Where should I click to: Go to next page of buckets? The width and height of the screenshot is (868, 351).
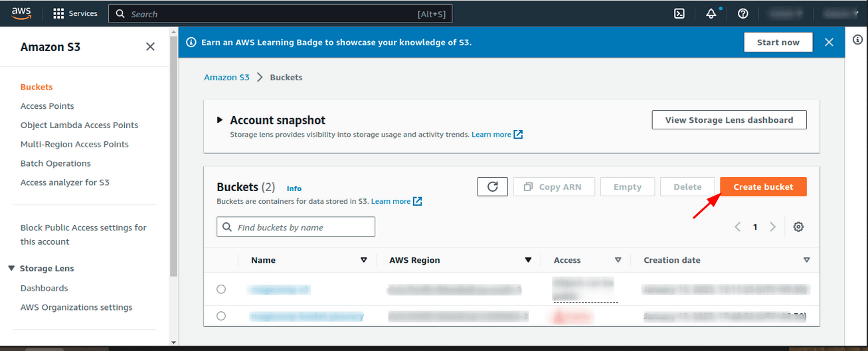pyautogui.click(x=772, y=227)
